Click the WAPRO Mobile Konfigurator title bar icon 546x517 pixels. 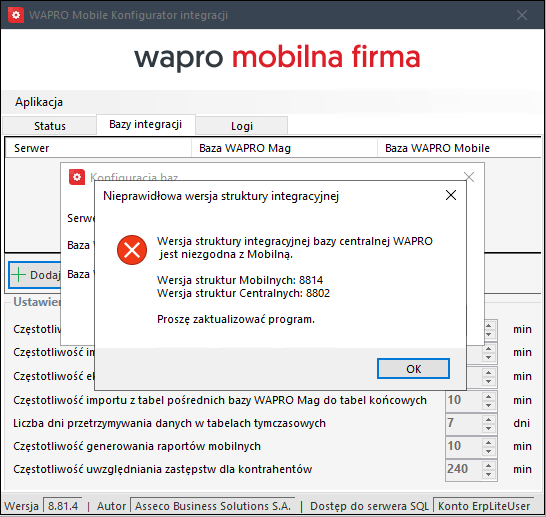click(16, 15)
